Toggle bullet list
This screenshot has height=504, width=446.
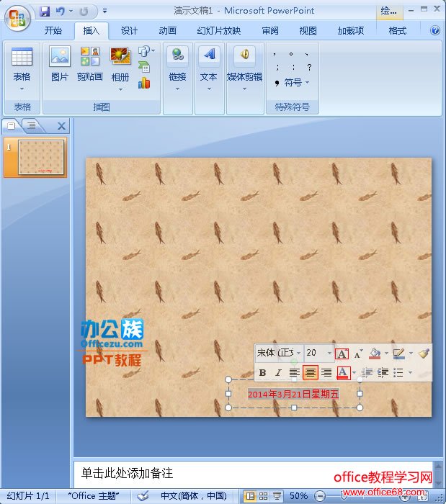point(398,373)
